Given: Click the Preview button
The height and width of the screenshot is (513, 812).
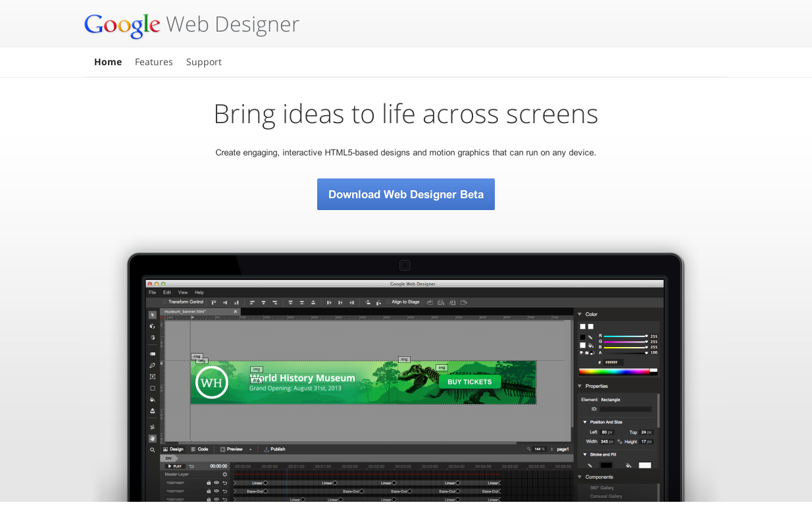Looking at the screenshot, I should point(232,449).
